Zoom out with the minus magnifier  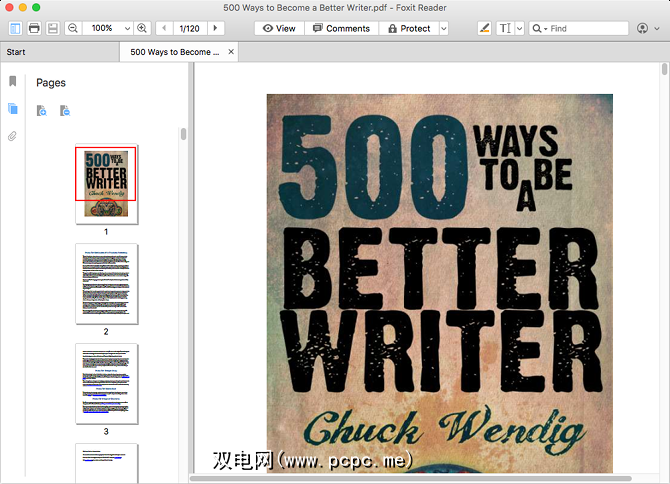(x=73, y=29)
